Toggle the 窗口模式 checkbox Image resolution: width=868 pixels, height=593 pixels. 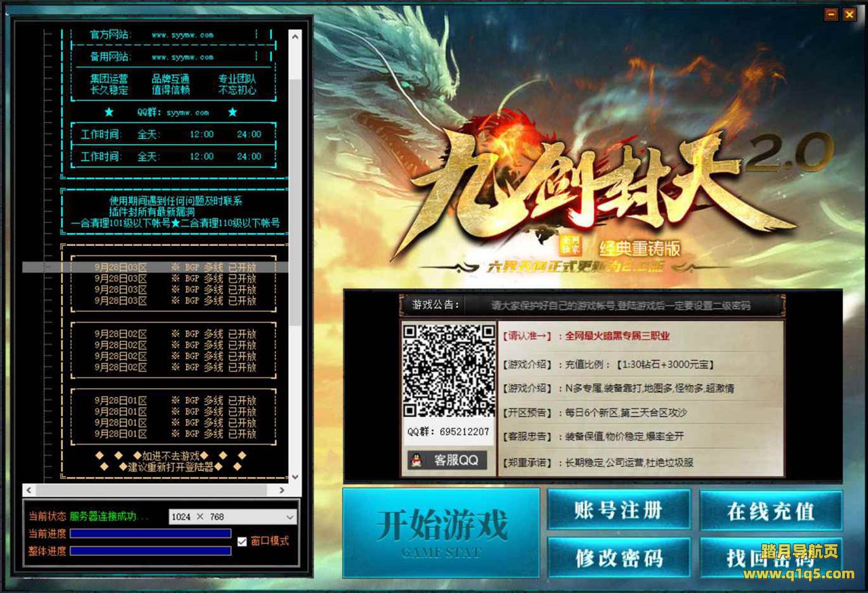tap(242, 541)
